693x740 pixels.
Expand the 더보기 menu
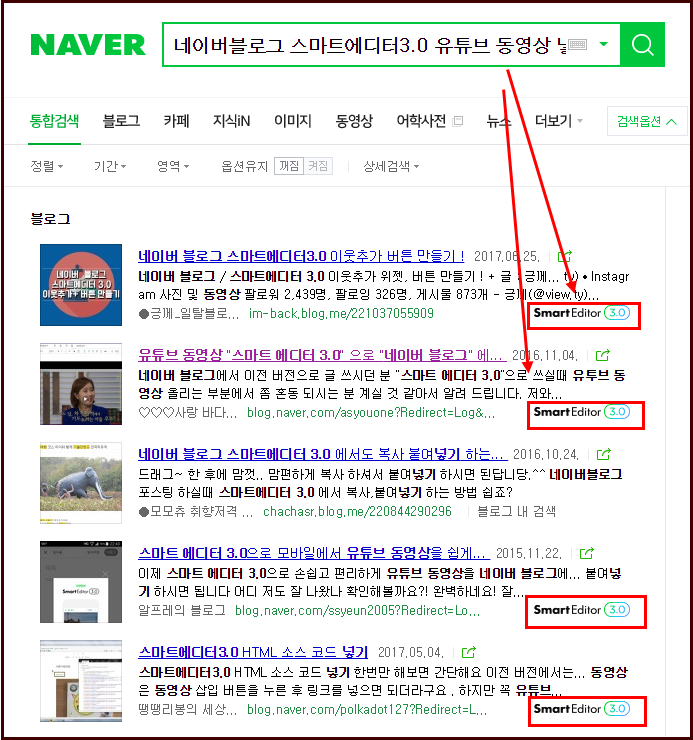[x=558, y=121]
